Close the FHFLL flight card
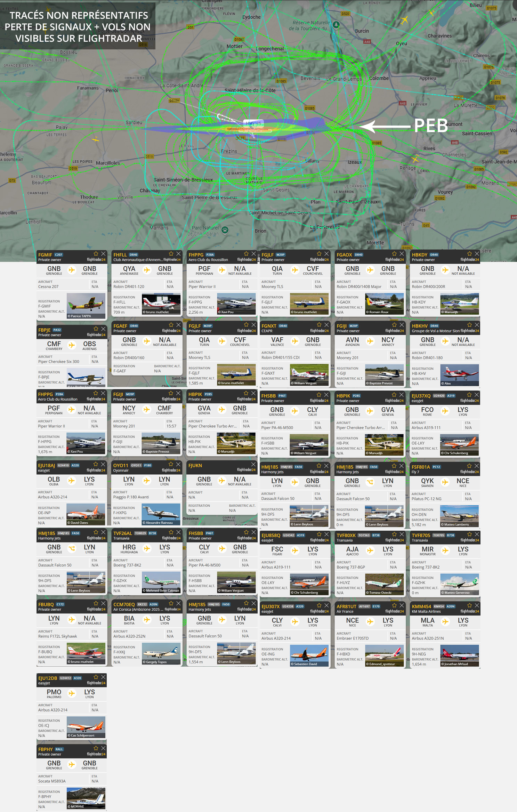The height and width of the screenshot is (812, 517). (x=178, y=254)
